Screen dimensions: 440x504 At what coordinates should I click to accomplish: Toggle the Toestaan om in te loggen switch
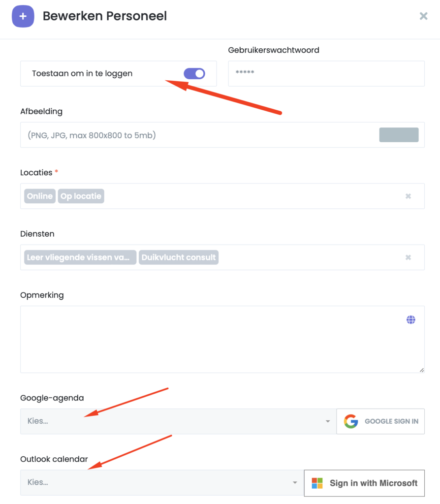[x=194, y=74]
